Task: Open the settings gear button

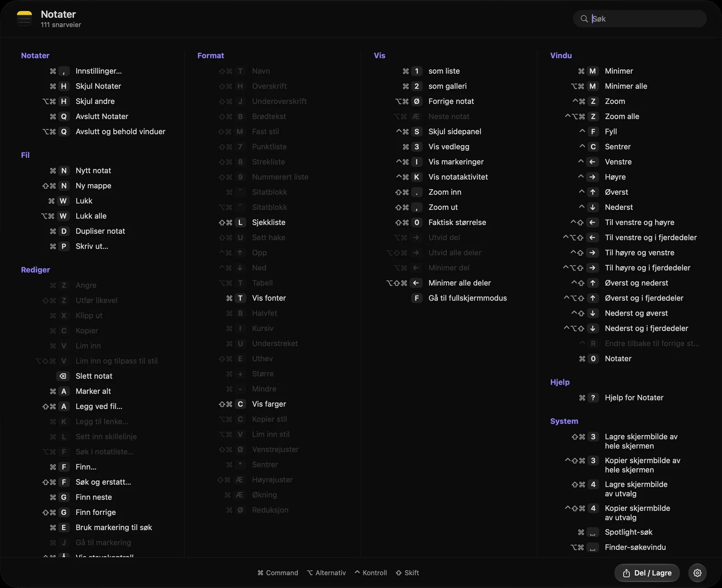Action: point(697,573)
